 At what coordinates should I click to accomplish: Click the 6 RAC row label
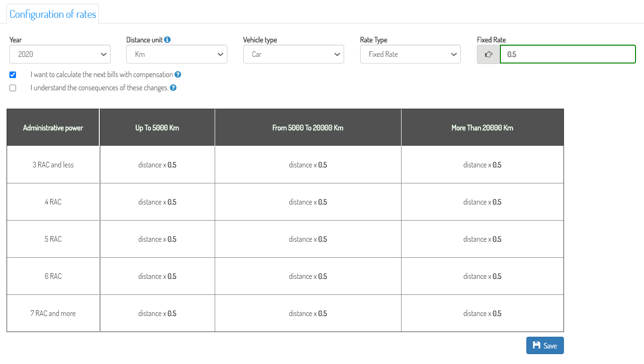(x=53, y=276)
